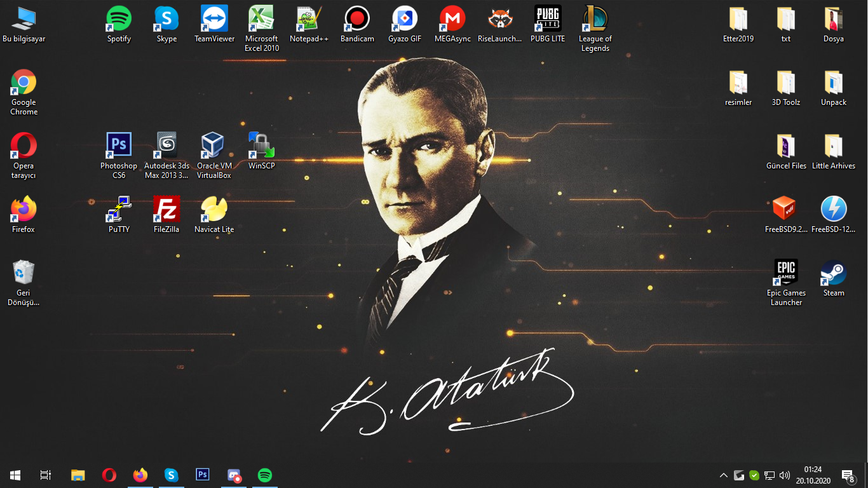
Task: Open the Windows Start menu
Action: pos(15,475)
